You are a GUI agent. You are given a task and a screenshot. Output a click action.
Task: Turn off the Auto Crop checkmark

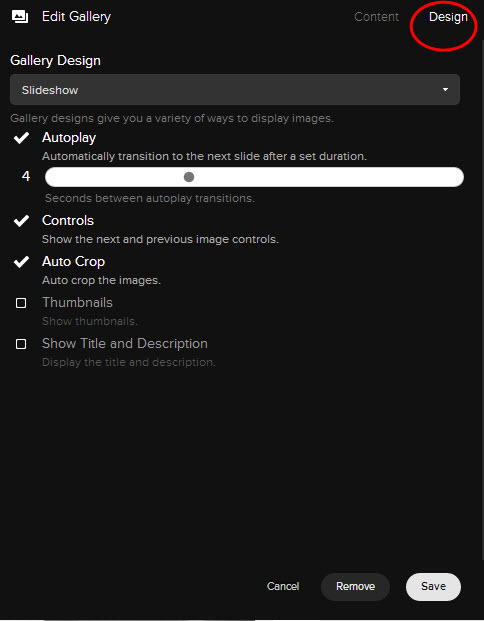(x=21, y=262)
